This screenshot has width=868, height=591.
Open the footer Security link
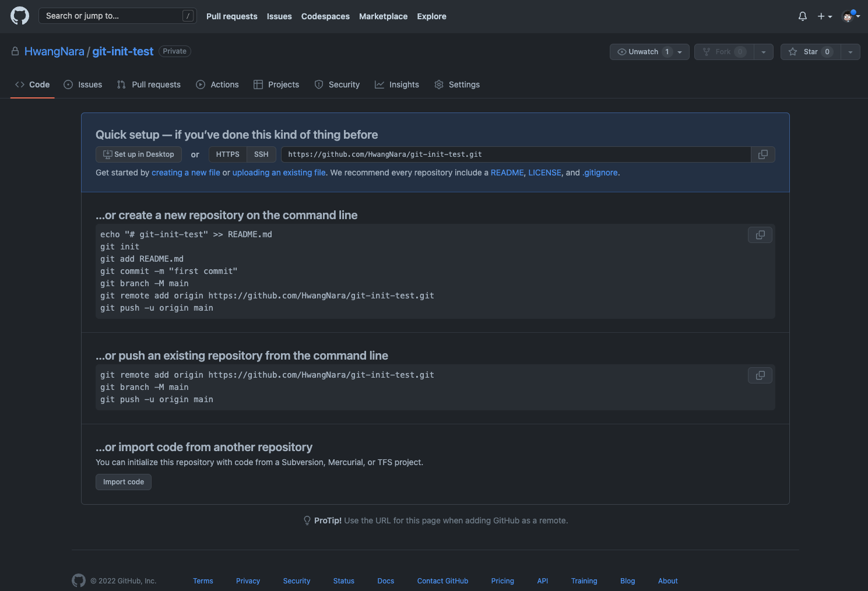(x=297, y=581)
